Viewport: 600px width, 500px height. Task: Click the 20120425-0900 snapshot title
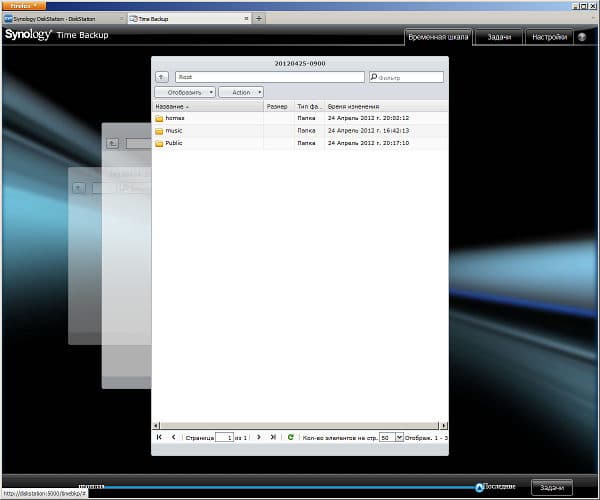[x=300, y=64]
